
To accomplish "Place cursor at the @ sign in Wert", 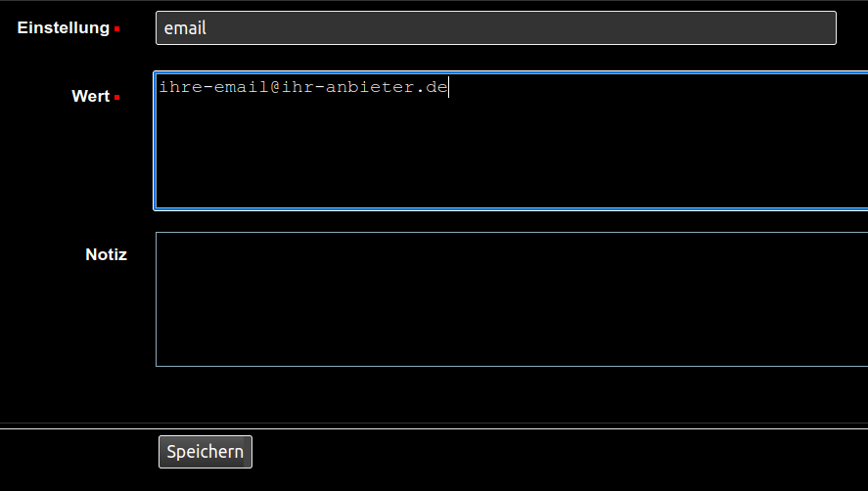I will point(275,87).
